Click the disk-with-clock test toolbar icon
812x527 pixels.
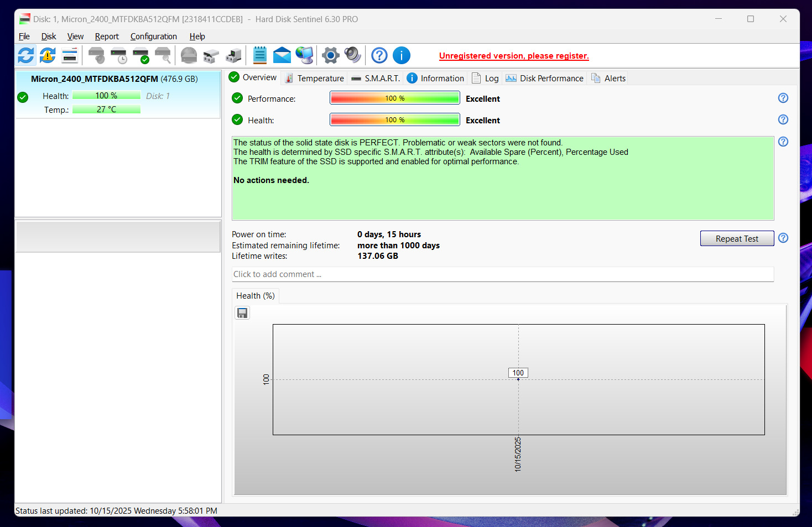click(x=118, y=55)
